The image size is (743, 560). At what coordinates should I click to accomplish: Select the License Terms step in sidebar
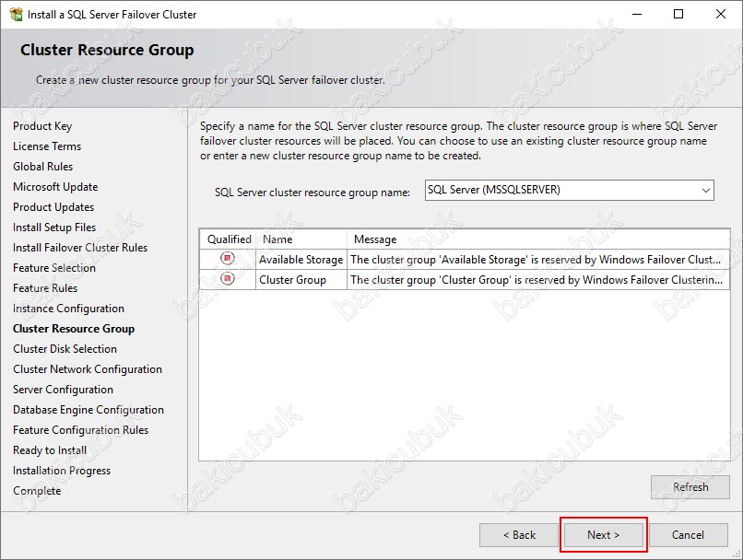pyautogui.click(x=47, y=146)
